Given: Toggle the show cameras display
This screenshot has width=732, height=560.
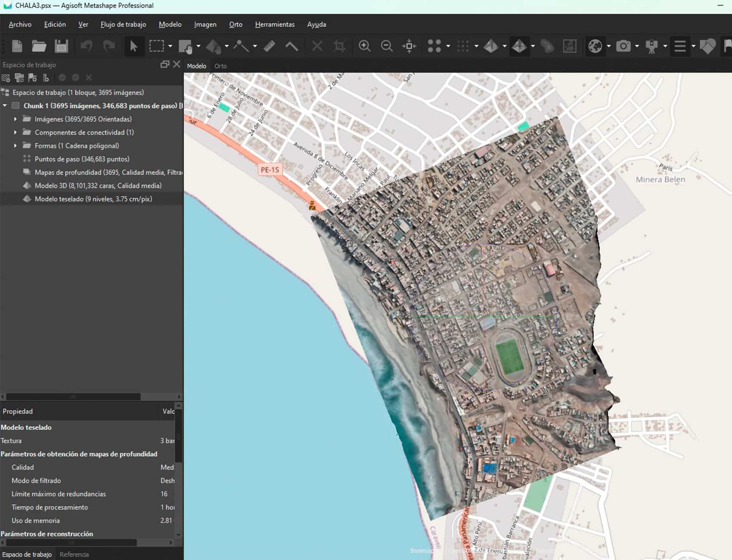Looking at the screenshot, I should 623,46.
